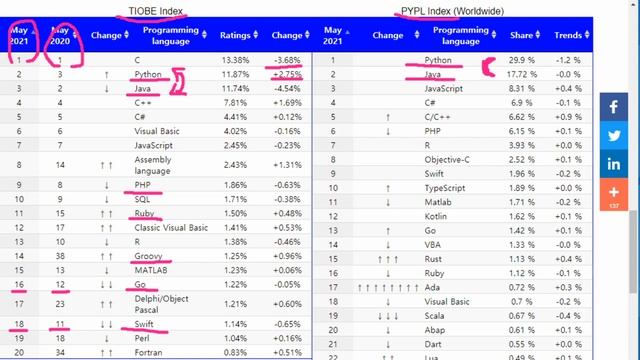Image resolution: width=640 pixels, height=360 pixels.
Task: Click Dart language name
Action: pyautogui.click(x=432, y=344)
